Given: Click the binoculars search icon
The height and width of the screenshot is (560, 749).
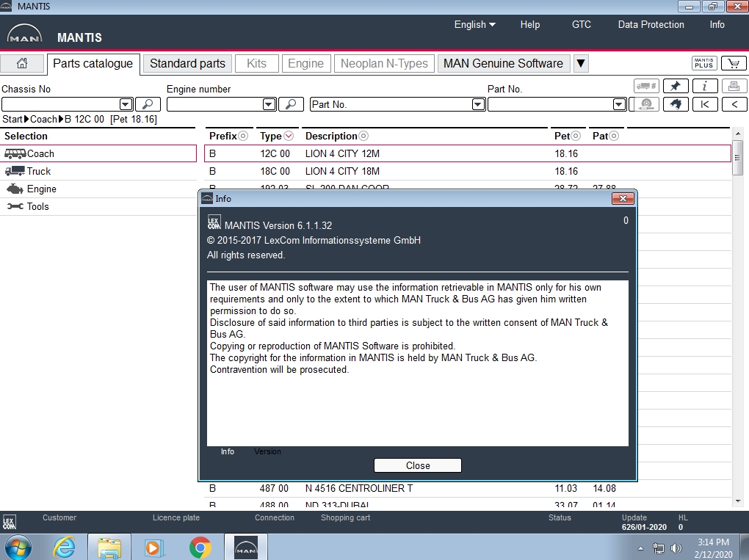Looking at the screenshot, I should pyautogui.click(x=676, y=104).
